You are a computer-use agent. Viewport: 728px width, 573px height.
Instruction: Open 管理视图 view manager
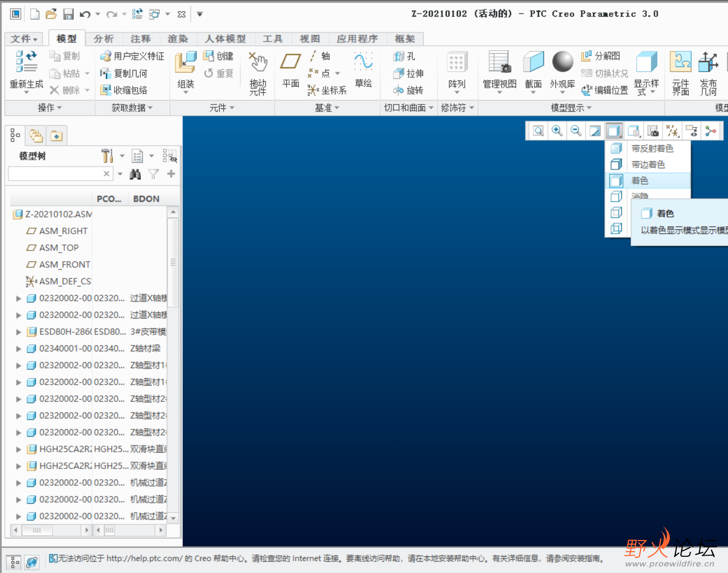click(499, 71)
